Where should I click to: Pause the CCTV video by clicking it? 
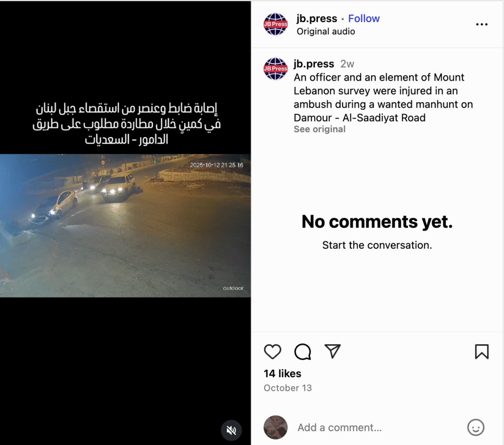(x=126, y=225)
